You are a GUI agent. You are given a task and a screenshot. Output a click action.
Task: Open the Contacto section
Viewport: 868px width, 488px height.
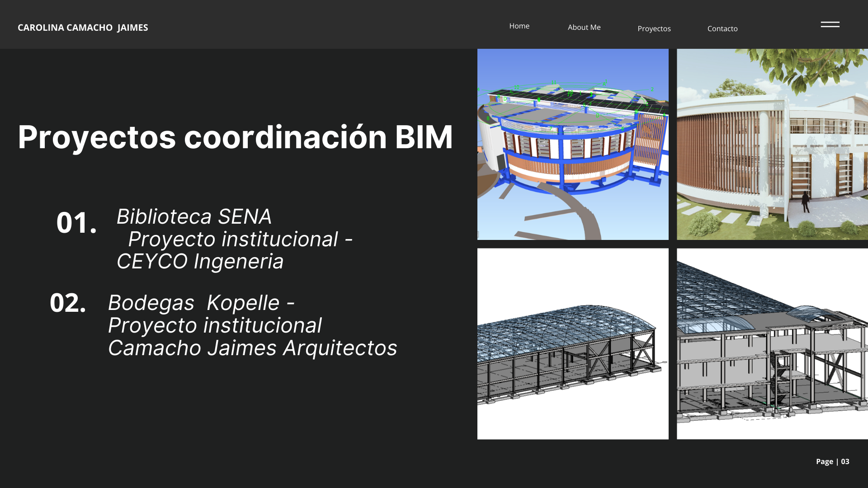pos(722,28)
